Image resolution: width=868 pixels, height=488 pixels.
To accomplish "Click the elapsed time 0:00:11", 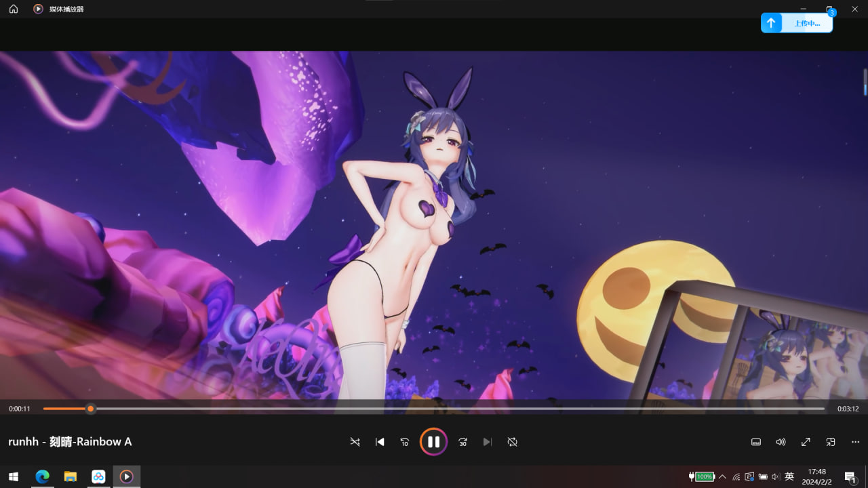I will coord(20,409).
